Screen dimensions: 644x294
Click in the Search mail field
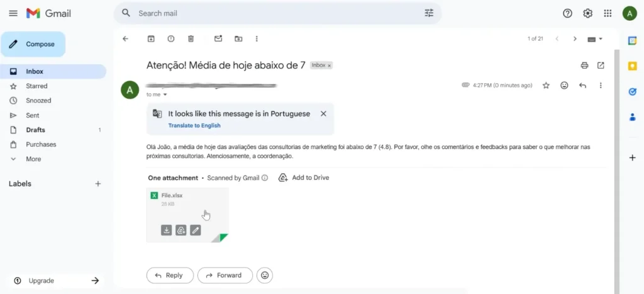277,13
